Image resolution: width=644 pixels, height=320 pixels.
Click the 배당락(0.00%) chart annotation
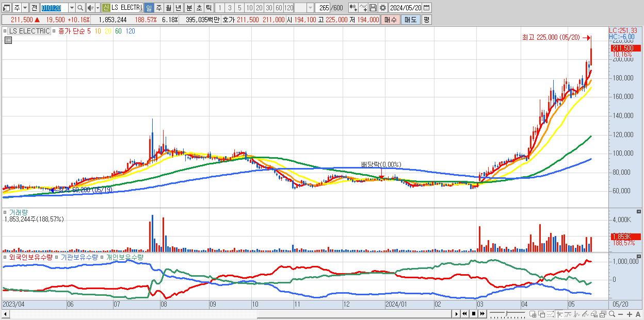tap(381, 165)
